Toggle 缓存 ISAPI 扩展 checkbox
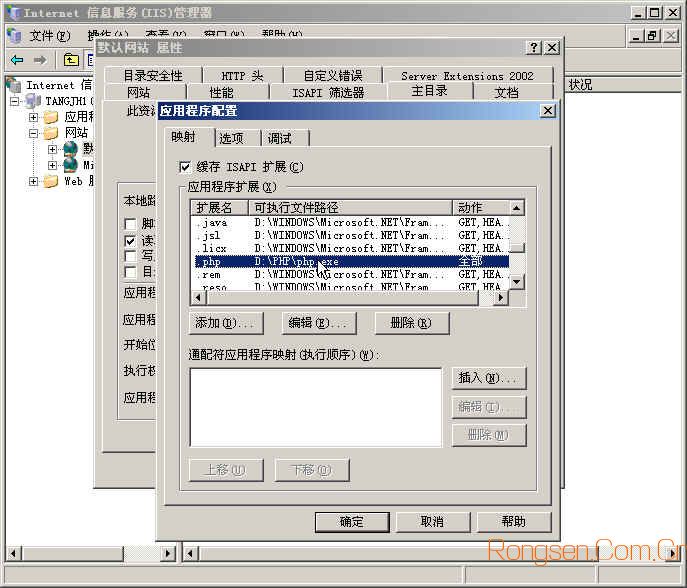This screenshot has height=588, width=687. pos(185,167)
